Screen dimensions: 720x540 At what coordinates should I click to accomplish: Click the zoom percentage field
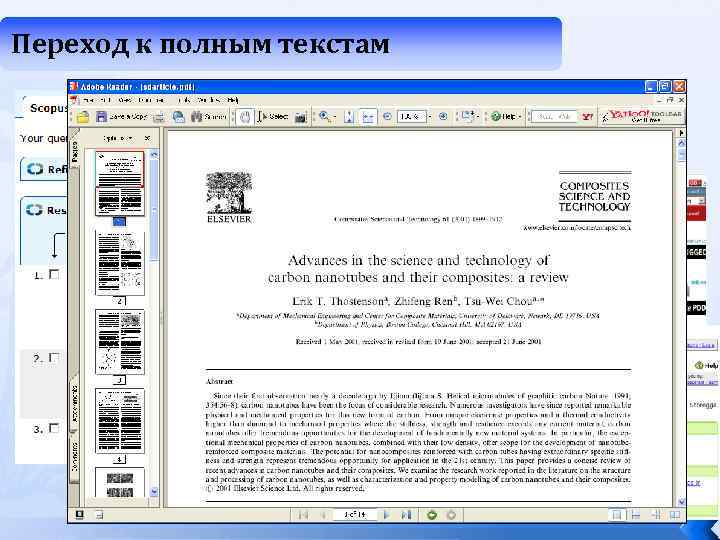pyautogui.click(x=411, y=117)
